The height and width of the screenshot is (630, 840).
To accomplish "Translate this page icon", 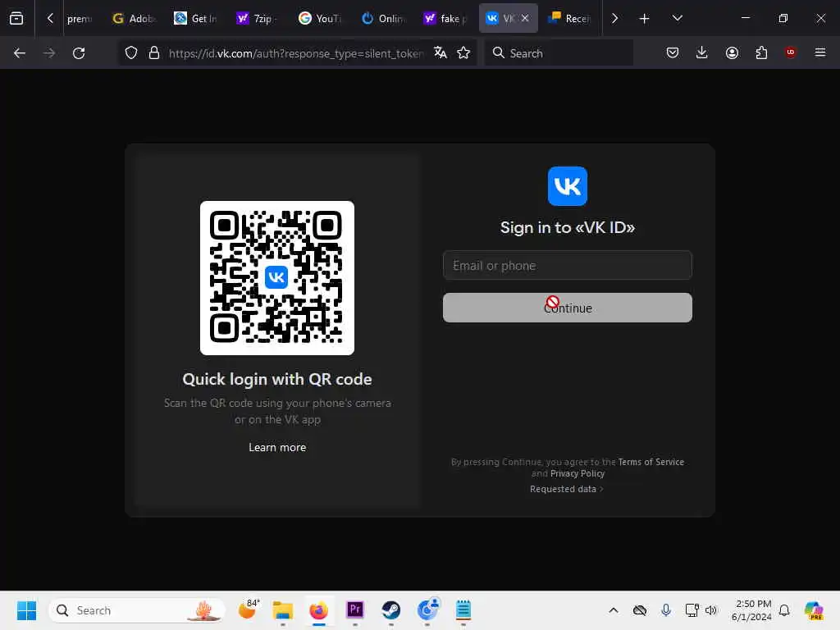I will (441, 52).
